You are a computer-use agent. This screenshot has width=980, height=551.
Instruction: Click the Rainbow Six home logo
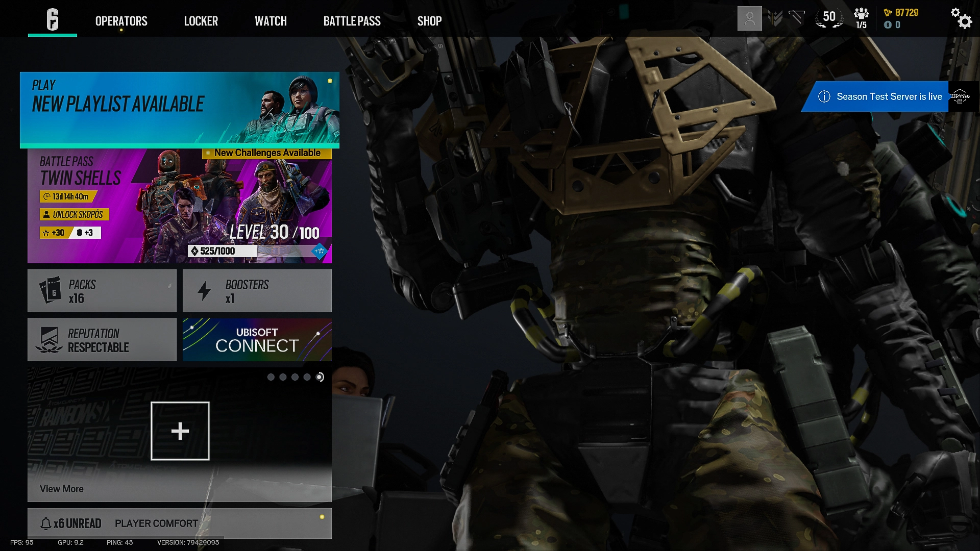click(53, 20)
